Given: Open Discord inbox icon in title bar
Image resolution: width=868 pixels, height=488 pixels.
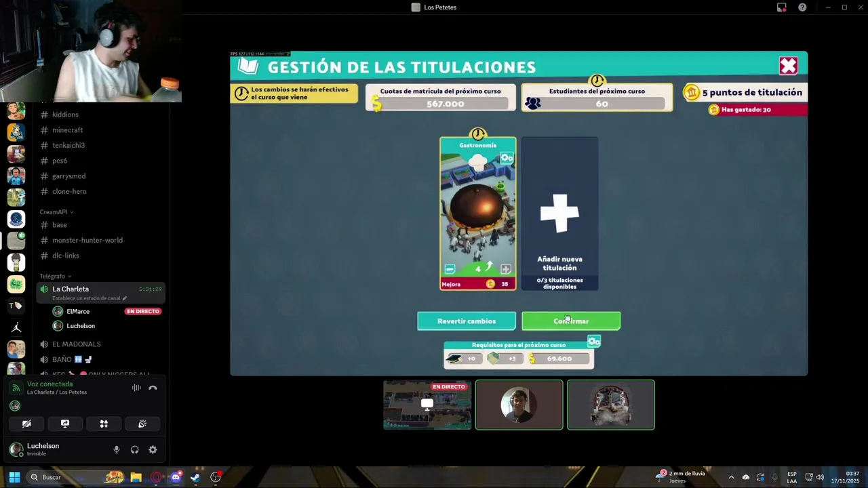Looking at the screenshot, I should pos(781,7).
